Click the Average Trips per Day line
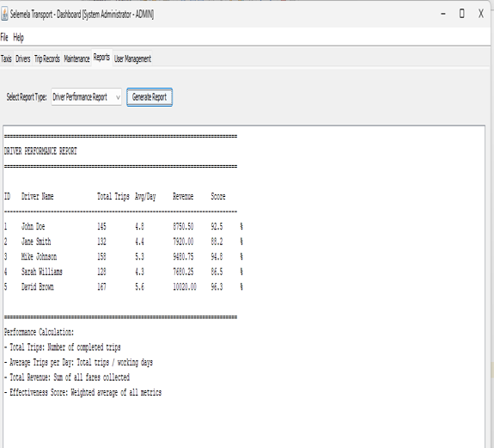The height and width of the screenshot is (448, 494). (78, 363)
